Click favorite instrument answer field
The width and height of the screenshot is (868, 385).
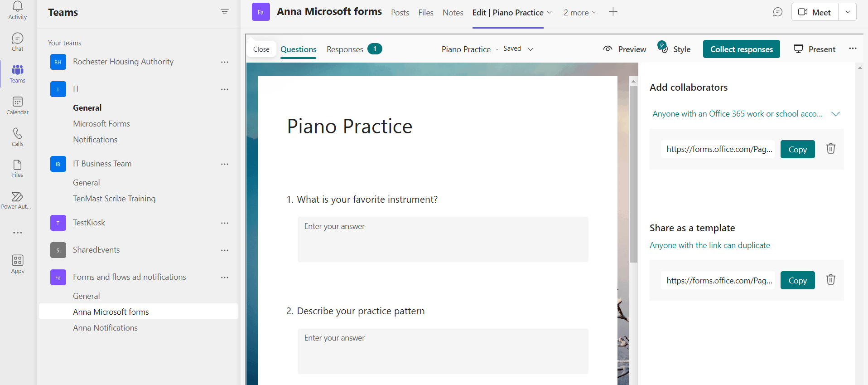[x=443, y=239]
